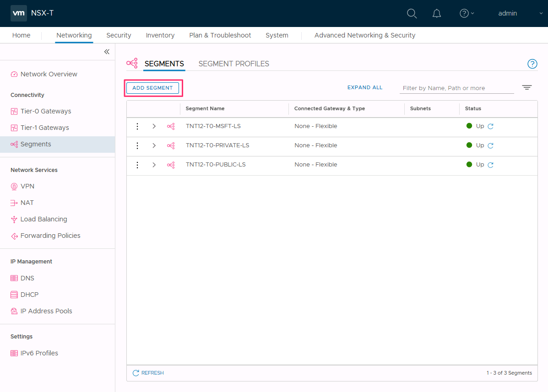Click the notification bell icon

coord(436,13)
